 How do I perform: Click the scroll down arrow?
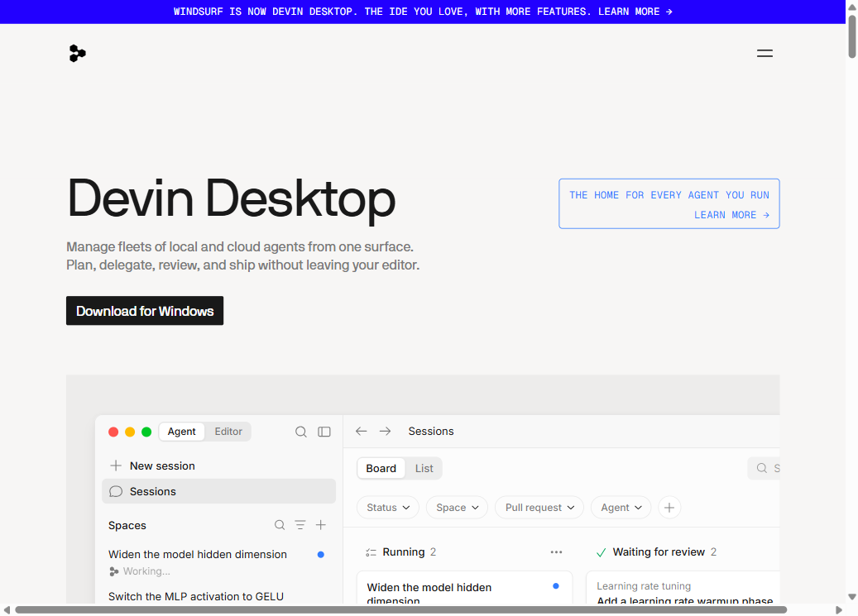pos(852,597)
